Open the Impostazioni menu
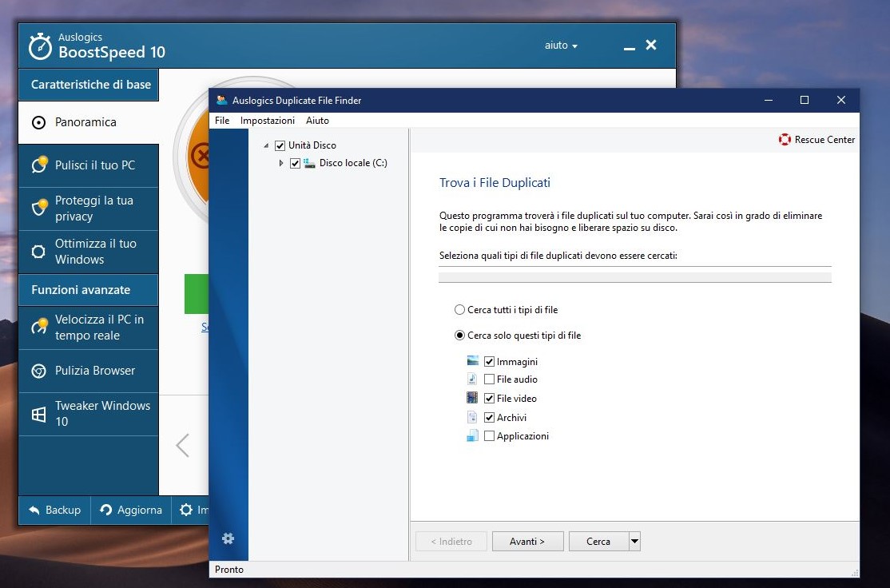890x588 pixels. [x=268, y=121]
